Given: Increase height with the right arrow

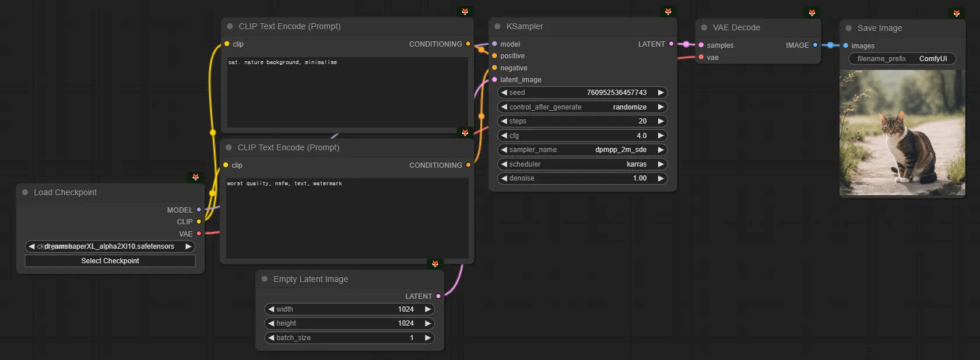Looking at the screenshot, I should pos(428,323).
